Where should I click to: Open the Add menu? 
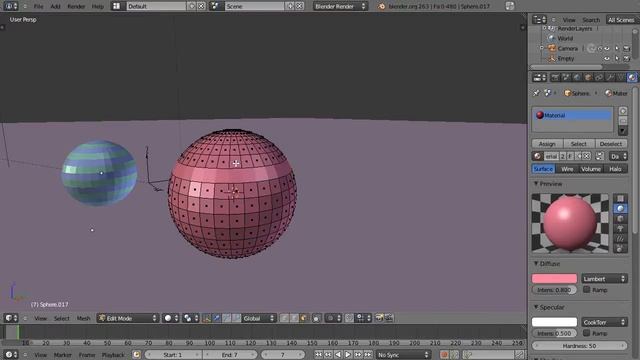(x=55, y=6)
